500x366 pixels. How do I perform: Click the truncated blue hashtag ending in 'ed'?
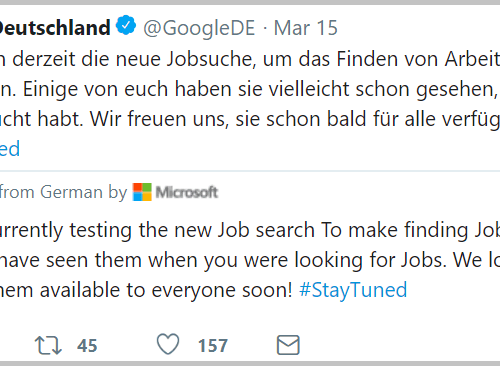coord(10,149)
